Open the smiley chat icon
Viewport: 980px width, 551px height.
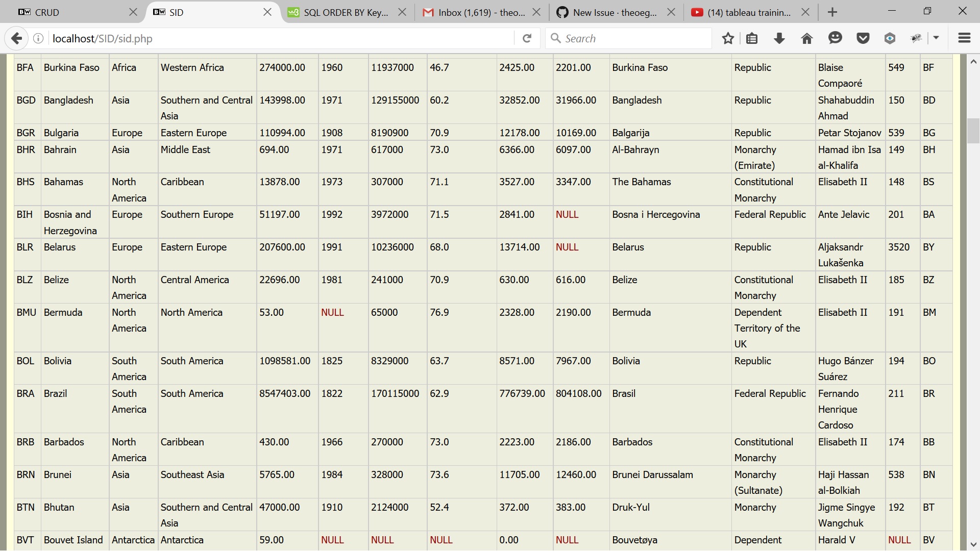pyautogui.click(x=835, y=38)
